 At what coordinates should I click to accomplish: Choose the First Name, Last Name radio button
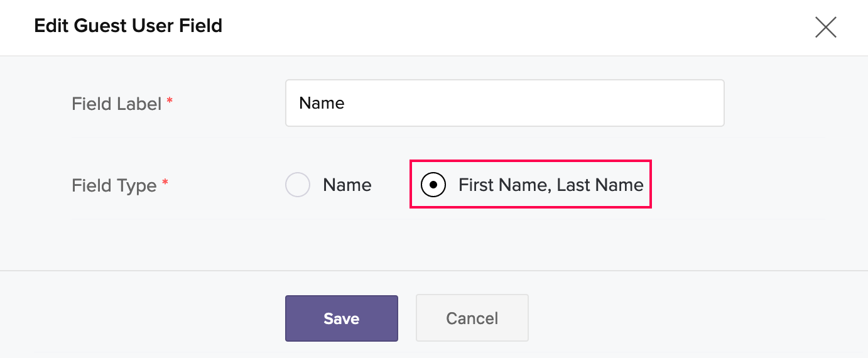(433, 185)
